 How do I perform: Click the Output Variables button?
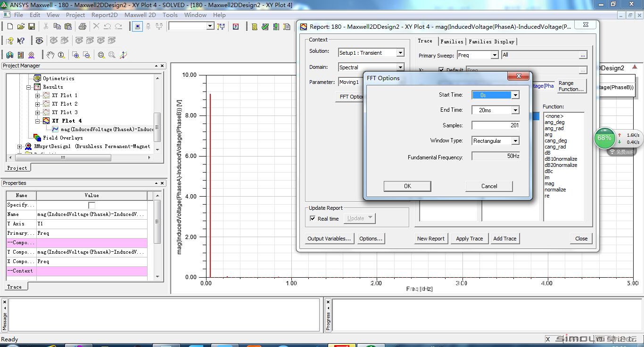[329, 239]
